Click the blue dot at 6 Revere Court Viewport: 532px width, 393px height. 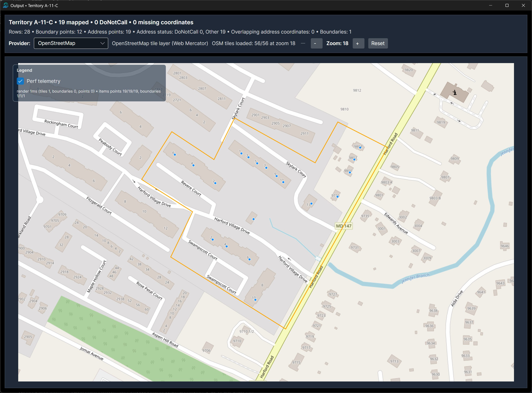(175, 155)
